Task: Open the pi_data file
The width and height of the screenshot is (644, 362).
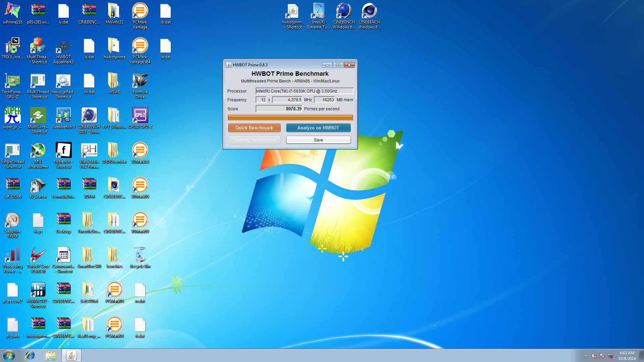Action: point(12,327)
